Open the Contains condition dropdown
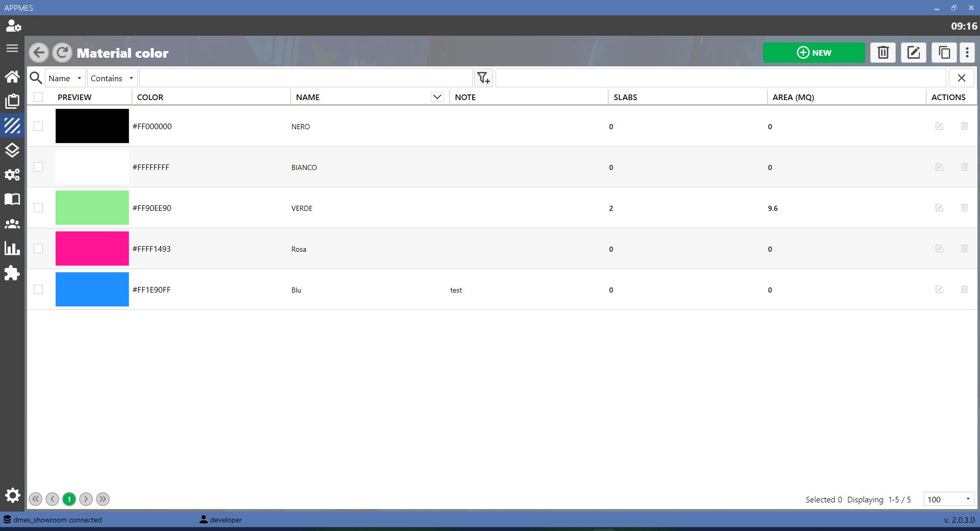Image resolution: width=980 pixels, height=531 pixels. tap(112, 78)
